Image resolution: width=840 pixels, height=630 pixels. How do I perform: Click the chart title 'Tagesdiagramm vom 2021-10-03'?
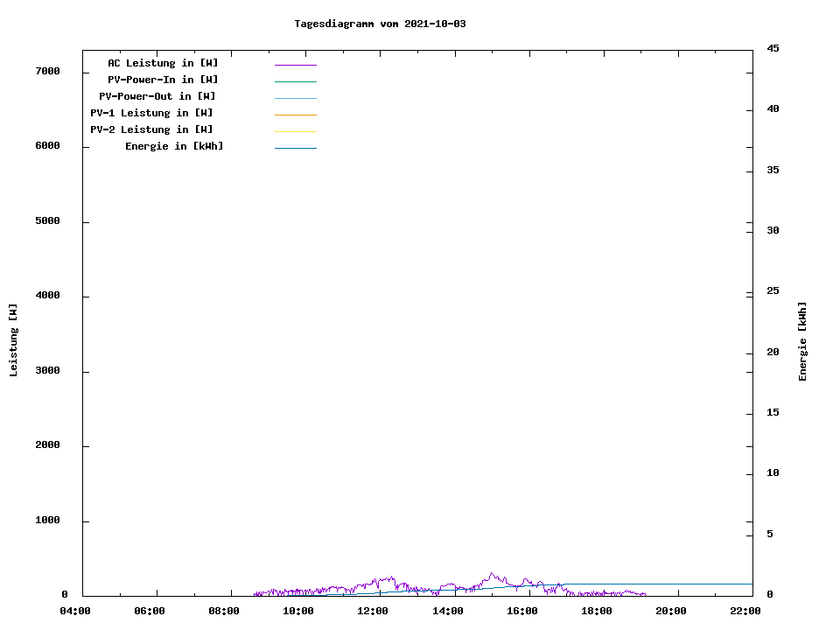point(380,24)
